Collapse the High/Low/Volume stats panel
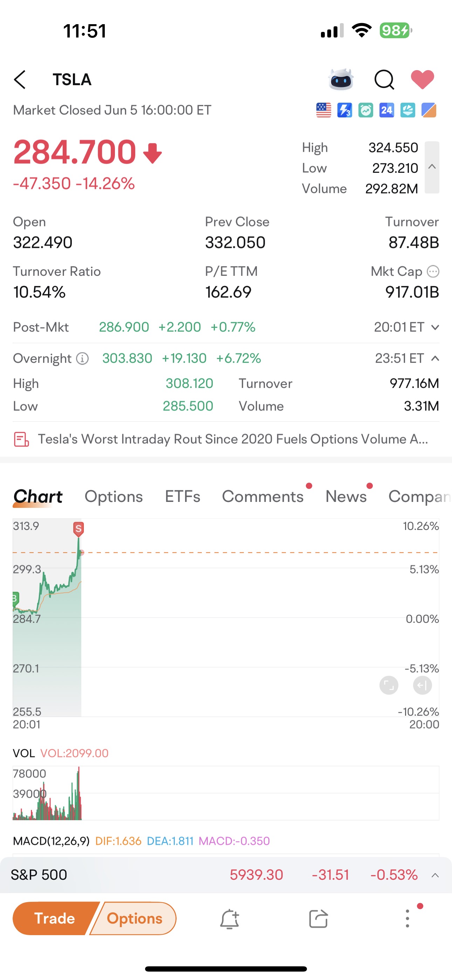This screenshot has width=452, height=980. coord(432,167)
